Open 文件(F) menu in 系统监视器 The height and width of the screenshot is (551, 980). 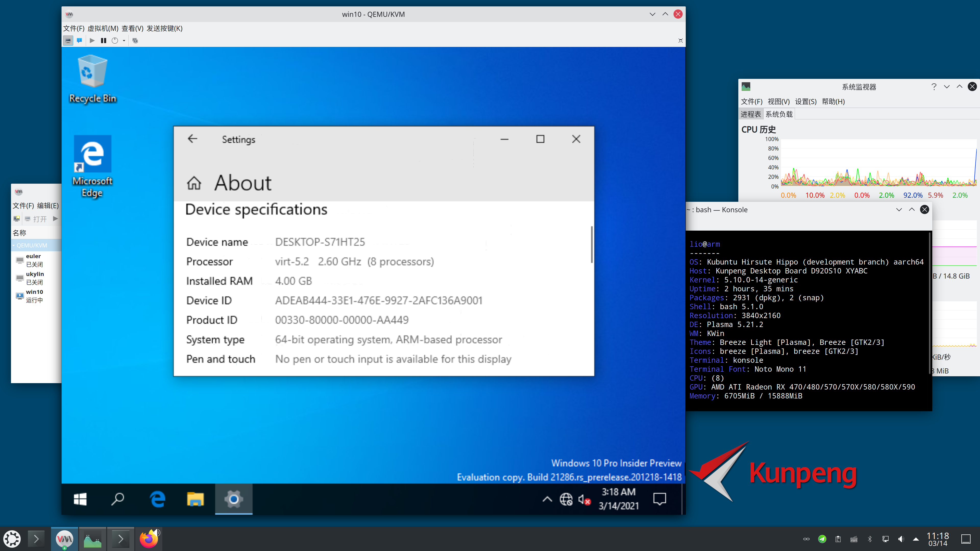[x=751, y=102]
